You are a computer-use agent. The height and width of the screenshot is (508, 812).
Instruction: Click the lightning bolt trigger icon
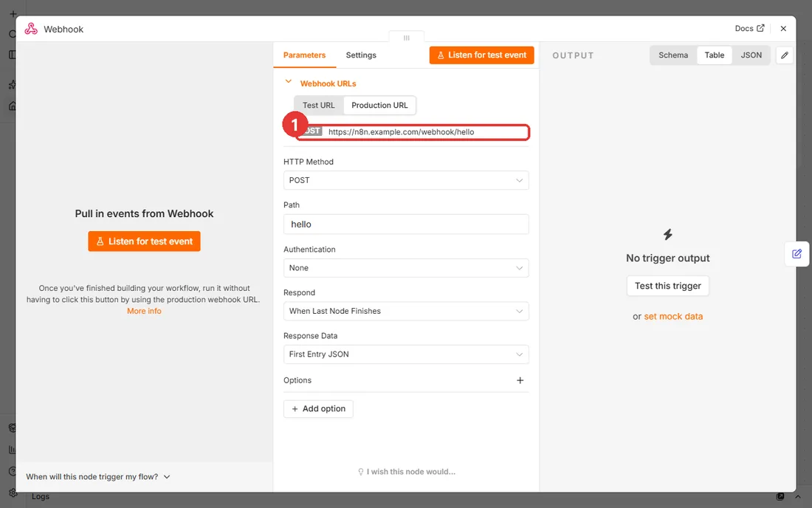pos(667,235)
